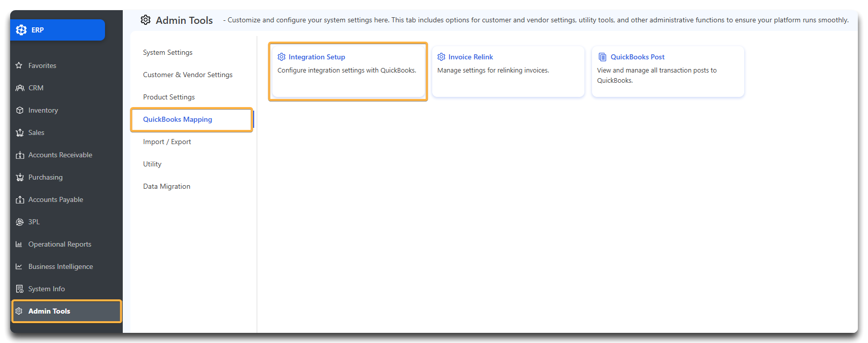
Task: Click the QuickBooks Post document icon
Action: tap(602, 57)
